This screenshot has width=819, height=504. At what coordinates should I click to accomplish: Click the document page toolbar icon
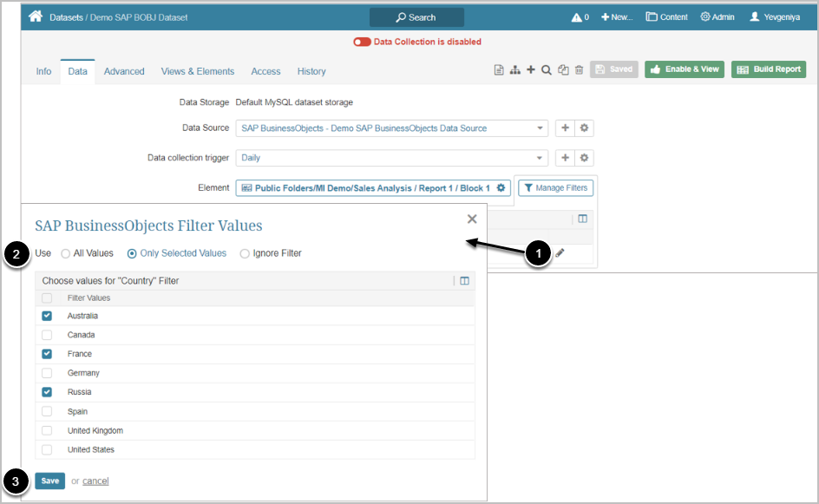click(499, 69)
